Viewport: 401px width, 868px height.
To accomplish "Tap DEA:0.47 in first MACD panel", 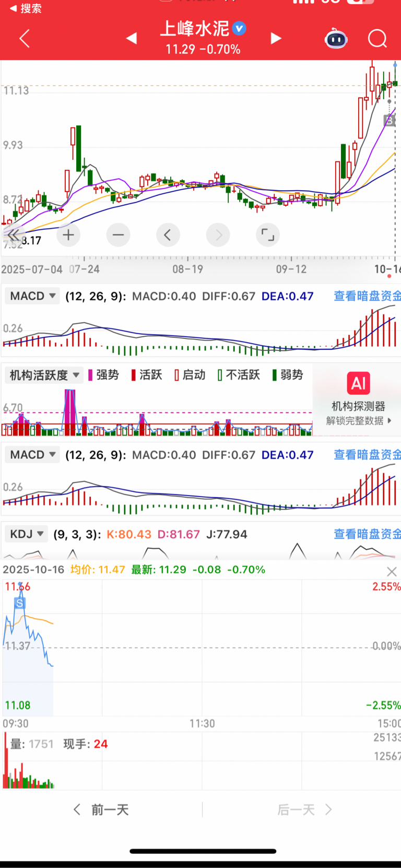I will click(x=288, y=296).
